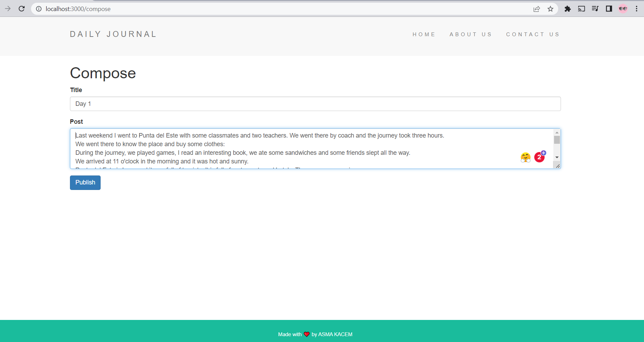Click the textarea scroll-down arrow
Viewport: 644px width, 342px height.
558,158
